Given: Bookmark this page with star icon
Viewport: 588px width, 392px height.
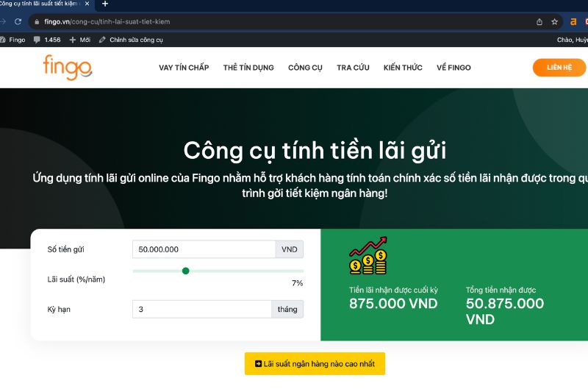Looking at the screenshot, I should tap(555, 22).
